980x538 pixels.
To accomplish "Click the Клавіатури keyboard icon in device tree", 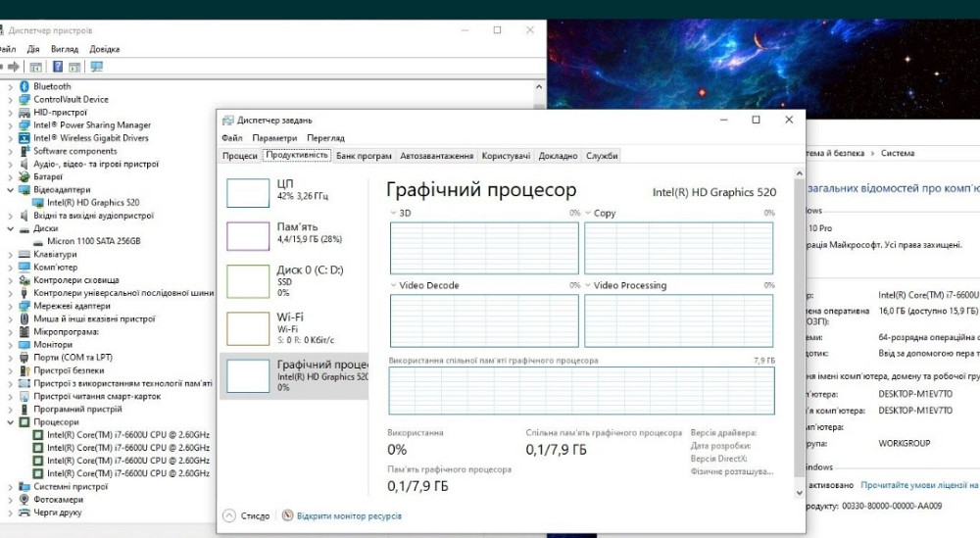I will point(24,255).
